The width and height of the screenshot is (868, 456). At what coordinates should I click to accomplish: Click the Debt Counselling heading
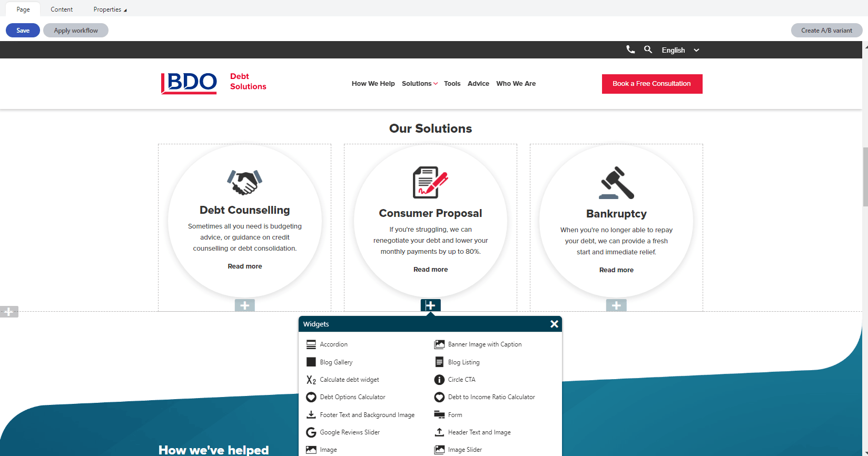pos(245,210)
